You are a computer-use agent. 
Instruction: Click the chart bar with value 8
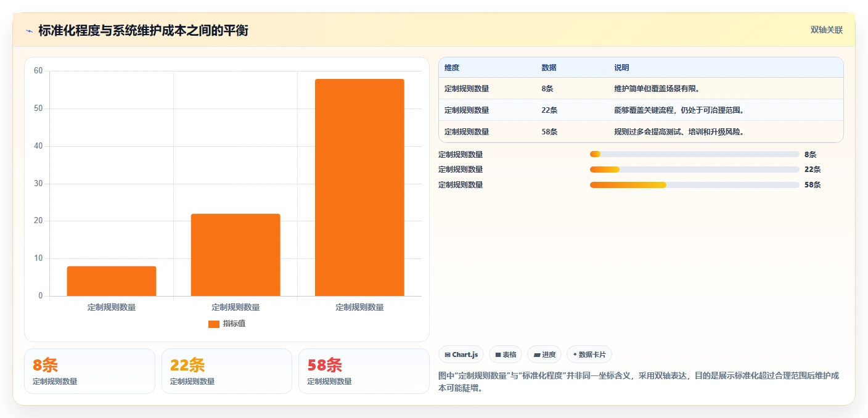(x=112, y=281)
